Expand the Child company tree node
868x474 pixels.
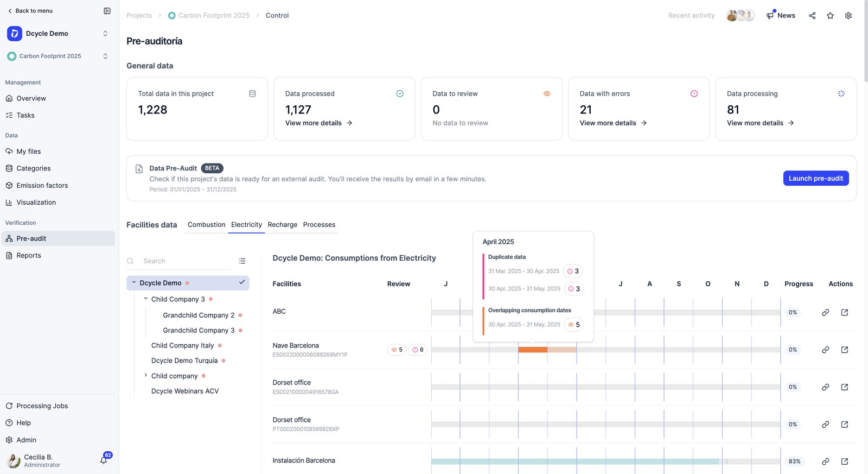145,375
